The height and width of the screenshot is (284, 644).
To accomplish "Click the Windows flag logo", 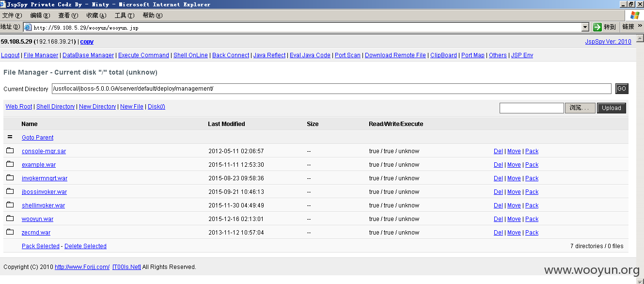I will tap(635, 16).
